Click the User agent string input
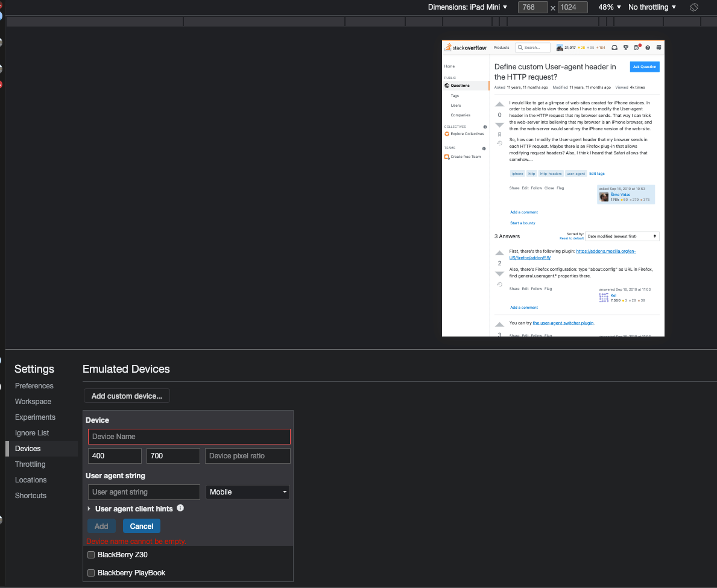The width and height of the screenshot is (717, 588). coord(144,492)
